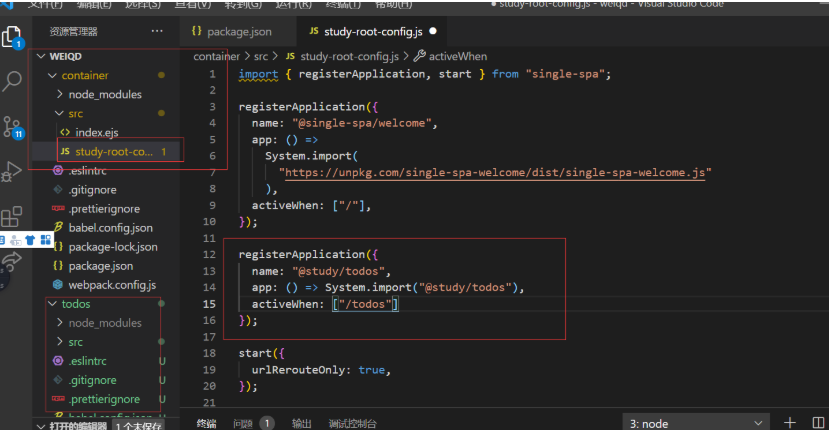The width and height of the screenshot is (829, 430).
Task: Switch to the 终端 panel tab
Action: (x=207, y=423)
